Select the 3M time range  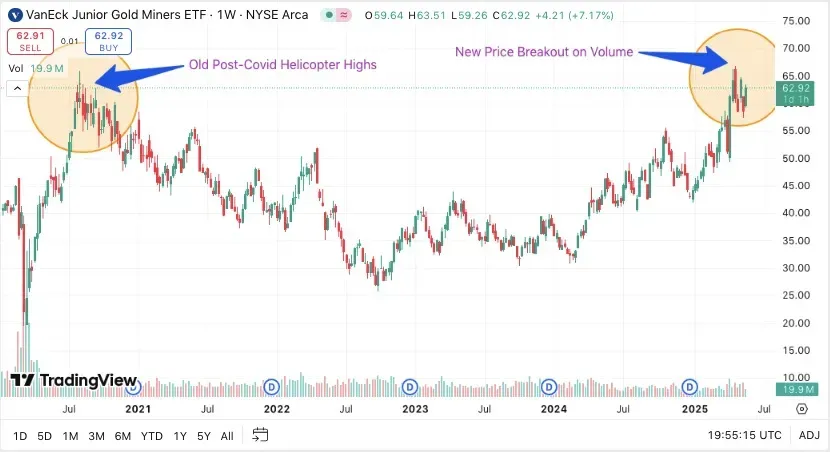coord(96,436)
